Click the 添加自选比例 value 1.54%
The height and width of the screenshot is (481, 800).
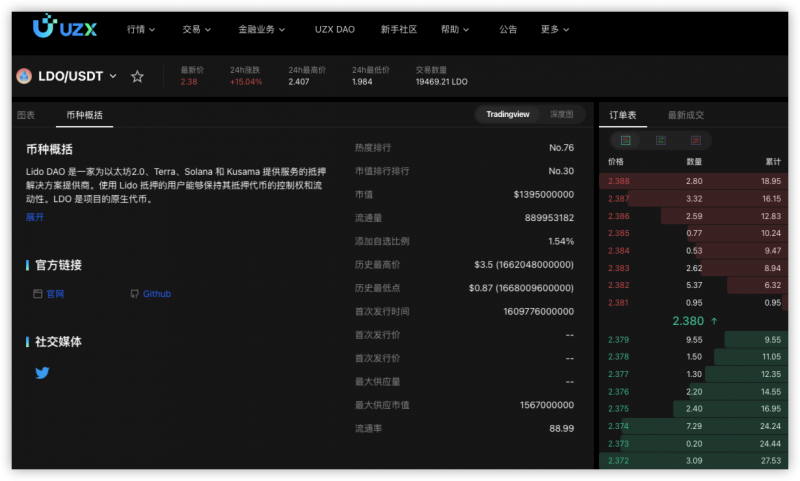[x=561, y=241]
